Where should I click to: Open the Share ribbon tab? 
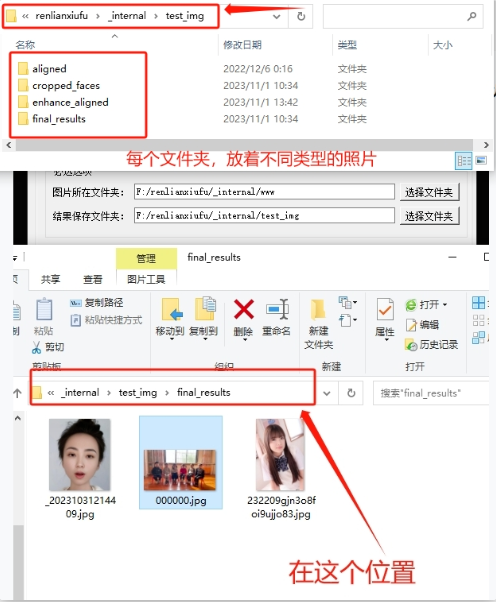coord(51,279)
